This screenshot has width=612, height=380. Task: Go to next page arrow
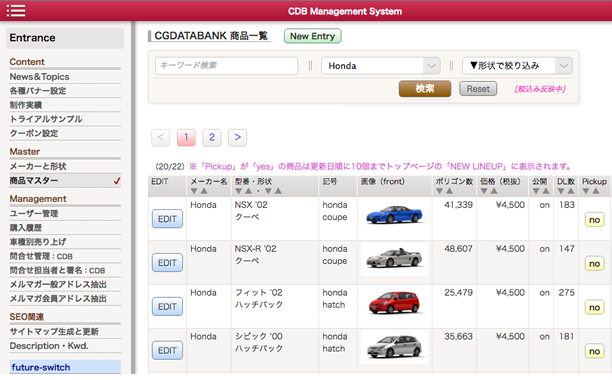237,137
